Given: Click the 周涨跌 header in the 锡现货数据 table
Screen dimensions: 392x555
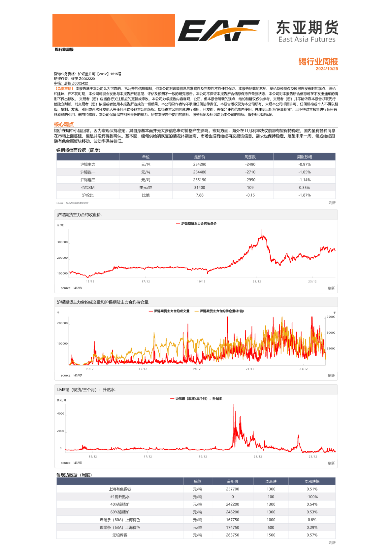Looking at the screenshot, I should click(x=271, y=481).
